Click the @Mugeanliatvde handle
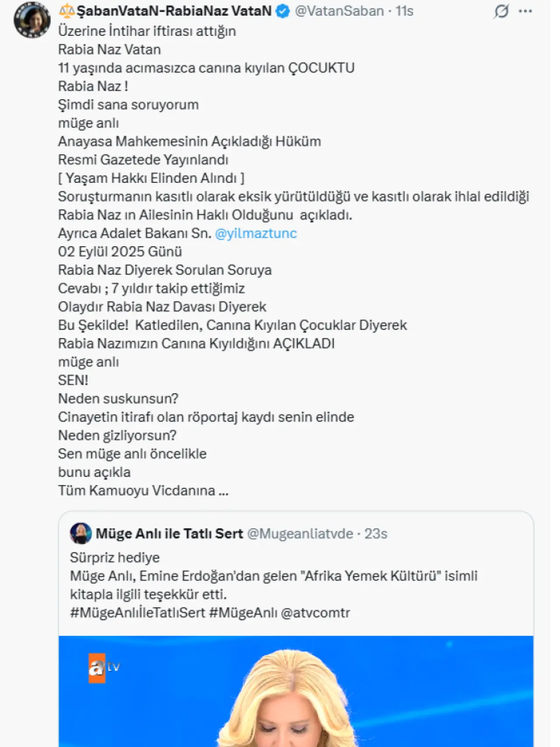Screen dimensions: 560x747 tap(300, 534)
